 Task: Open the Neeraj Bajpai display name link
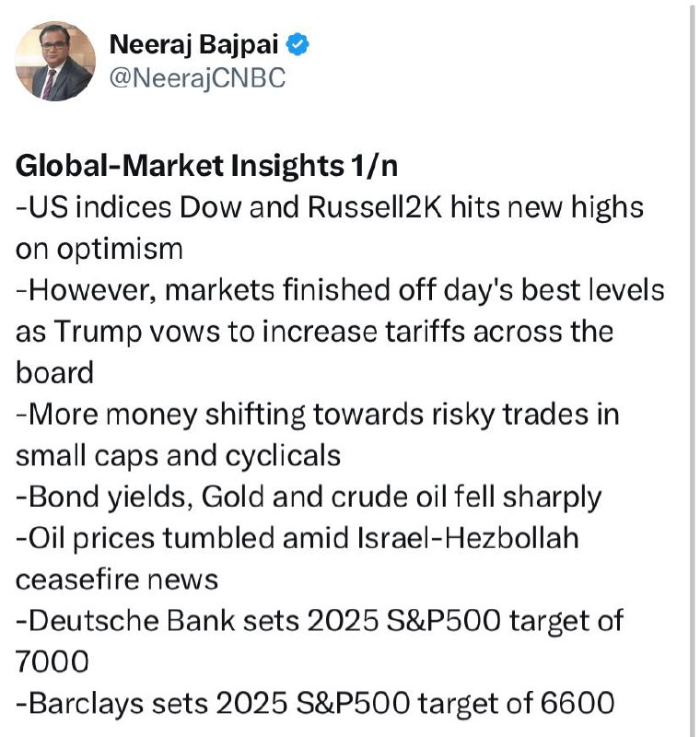(x=193, y=45)
